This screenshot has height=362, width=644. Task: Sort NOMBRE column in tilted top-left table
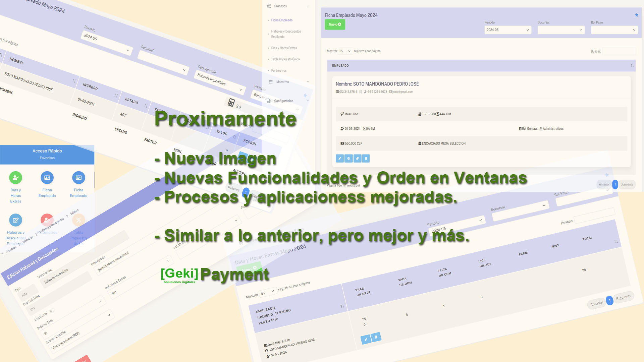(74, 81)
